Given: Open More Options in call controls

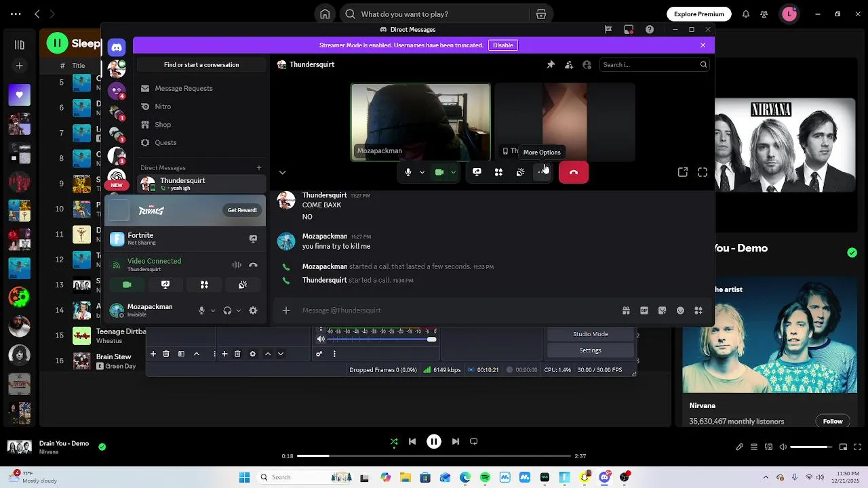Looking at the screenshot, I should click(x=542, y=172).
